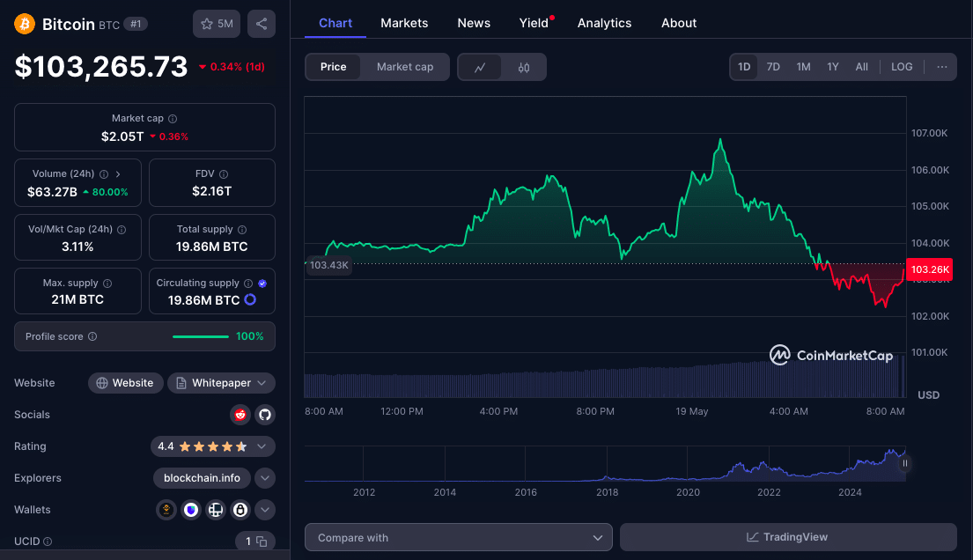The image size is (973, 560).
Task: Open the chart more options ellipsis
Action: 942,66
